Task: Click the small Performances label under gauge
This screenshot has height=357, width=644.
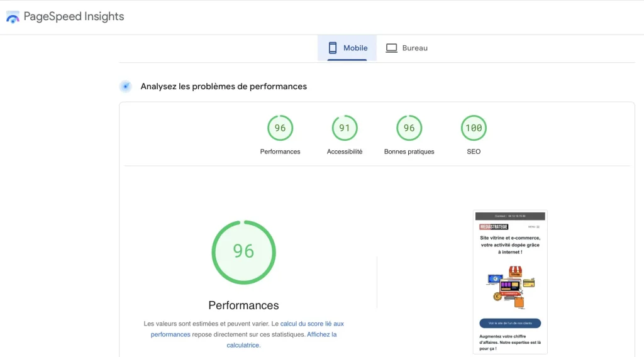Action: (280, 151)
